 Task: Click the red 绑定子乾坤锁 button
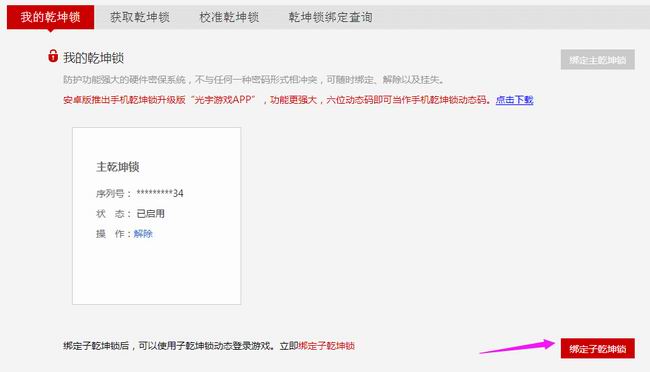coord(597,348)
